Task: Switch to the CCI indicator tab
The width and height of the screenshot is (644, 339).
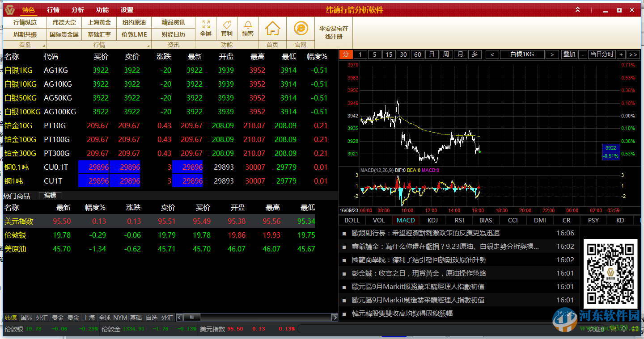Action: coord(513,220)
